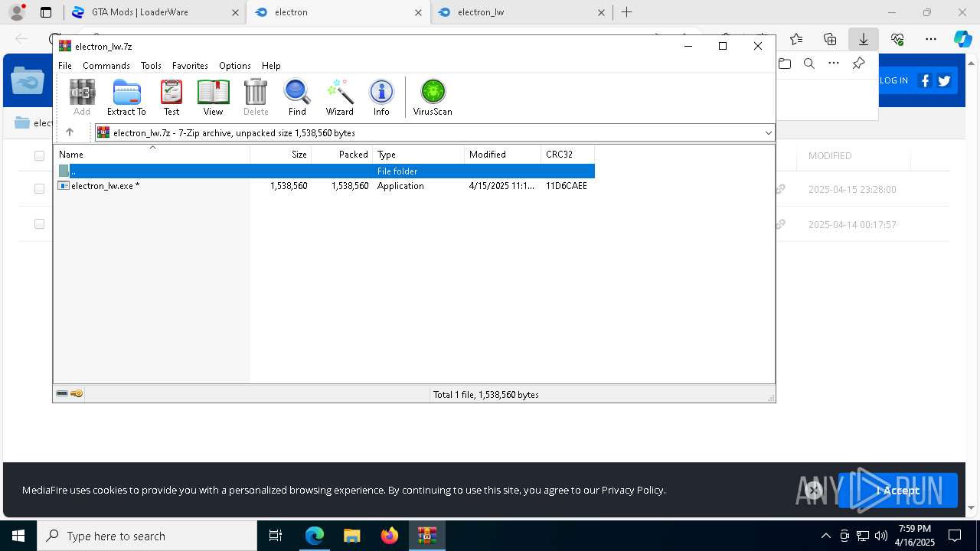Sort by the Size column header

281,154
